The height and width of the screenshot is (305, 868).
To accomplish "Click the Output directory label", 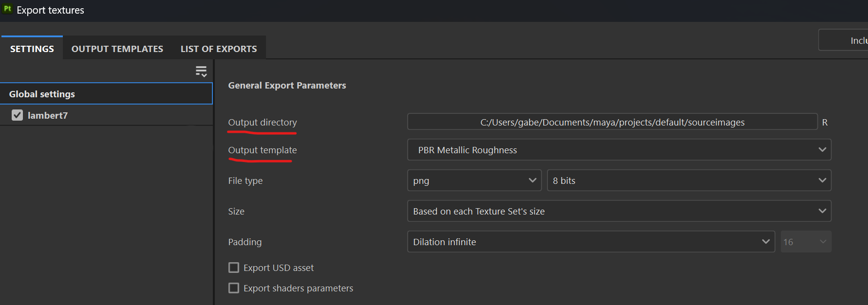I will (x=263, y=123).
